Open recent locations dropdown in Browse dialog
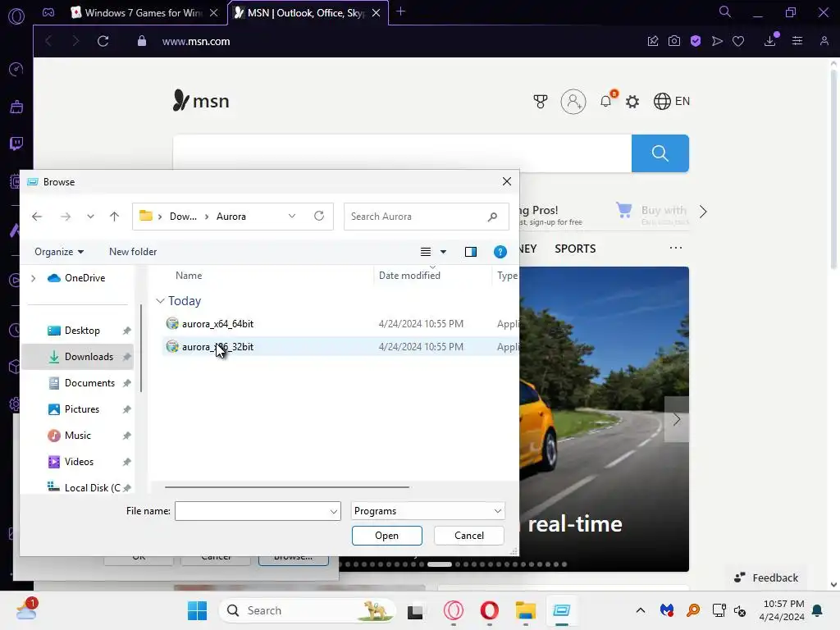 [x=90, y=217]
